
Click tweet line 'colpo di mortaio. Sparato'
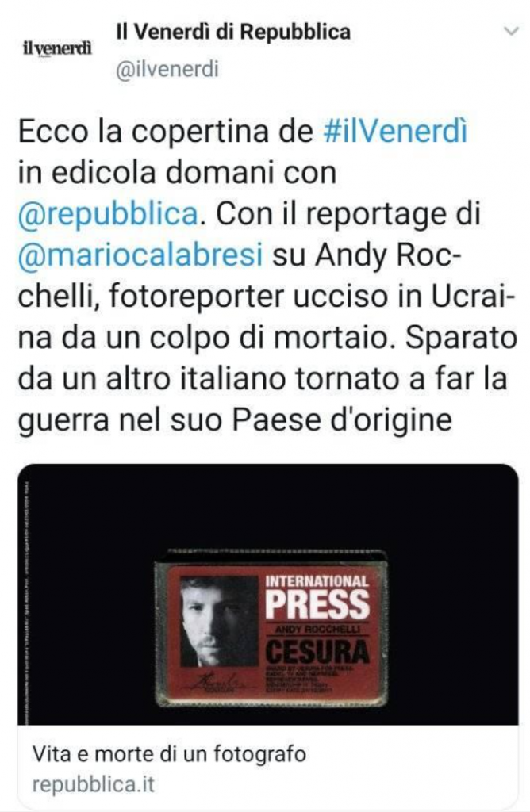(334, 338)
